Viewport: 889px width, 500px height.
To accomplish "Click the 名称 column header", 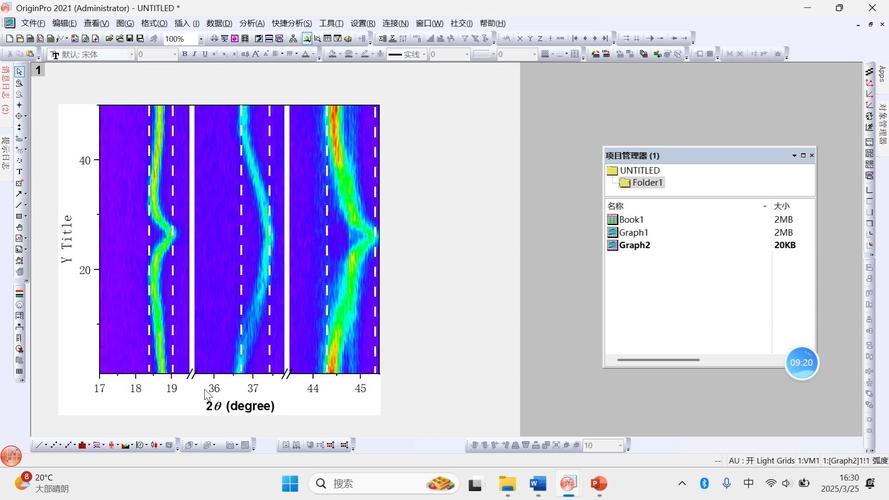I will click(616, 206).
